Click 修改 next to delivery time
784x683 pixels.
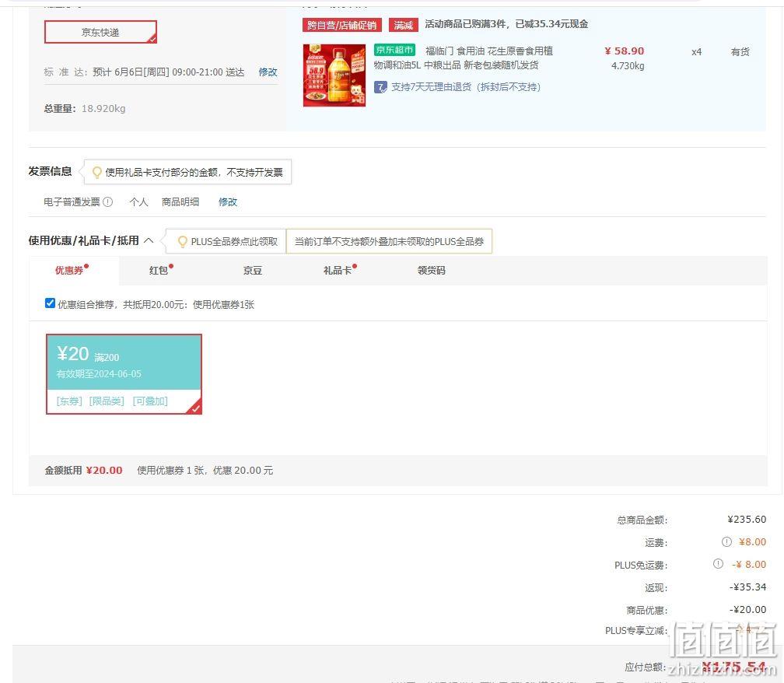coord(268,72)
